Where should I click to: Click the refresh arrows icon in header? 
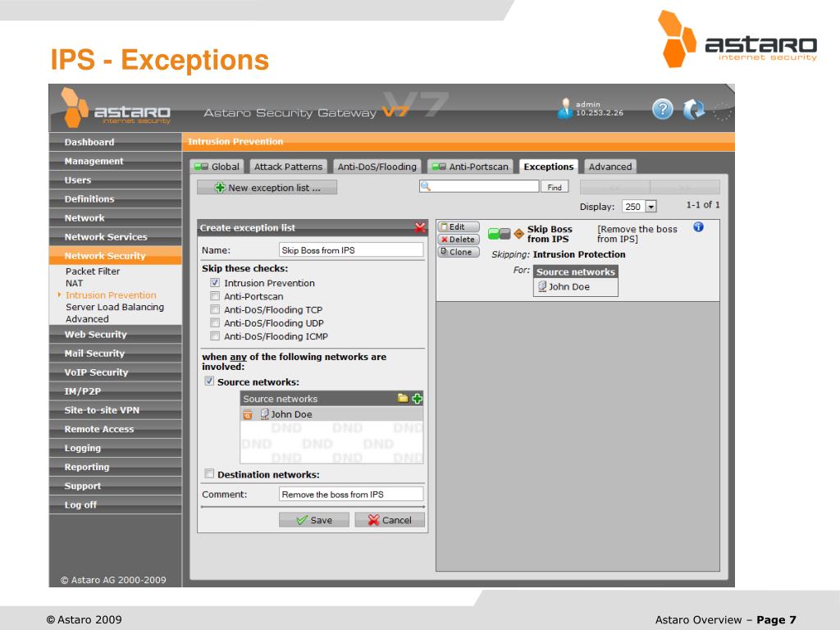click(x=694, y=109)
